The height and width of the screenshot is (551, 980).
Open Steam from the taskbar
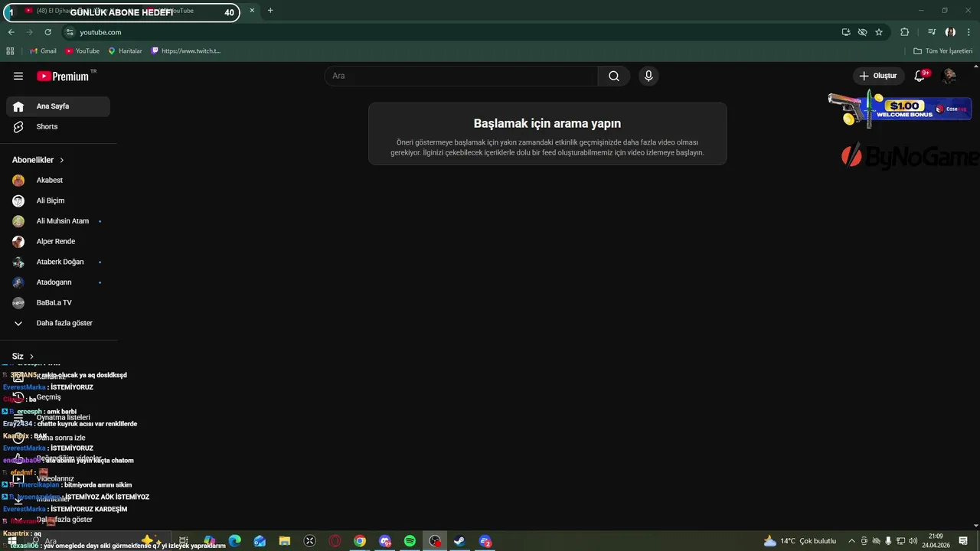[x=459, y=541]
